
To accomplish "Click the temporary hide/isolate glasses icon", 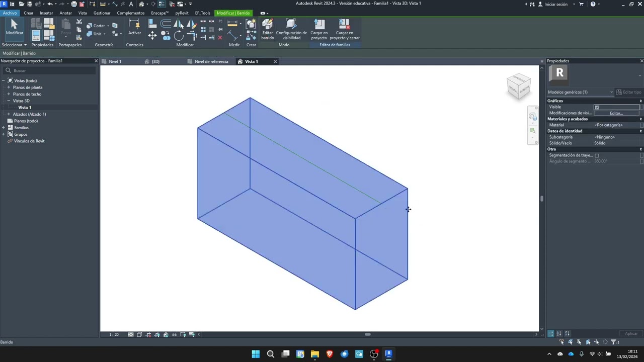I will pos(175,334).
